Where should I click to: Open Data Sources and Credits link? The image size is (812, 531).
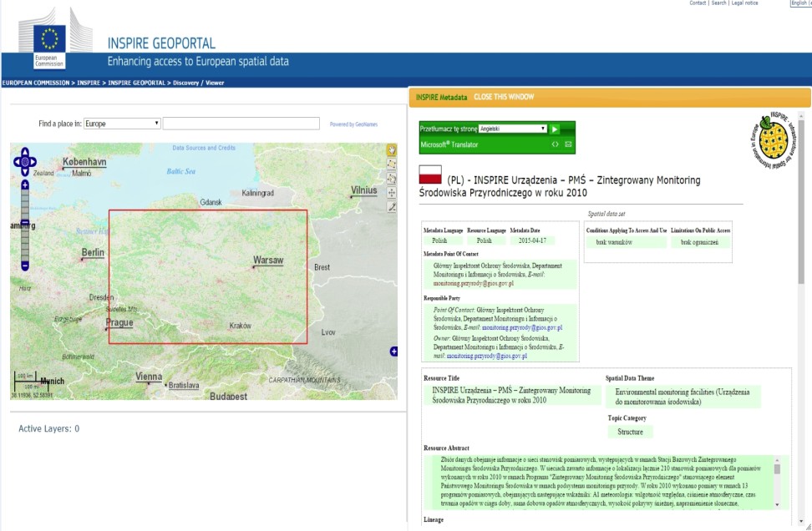coord(204,148)
